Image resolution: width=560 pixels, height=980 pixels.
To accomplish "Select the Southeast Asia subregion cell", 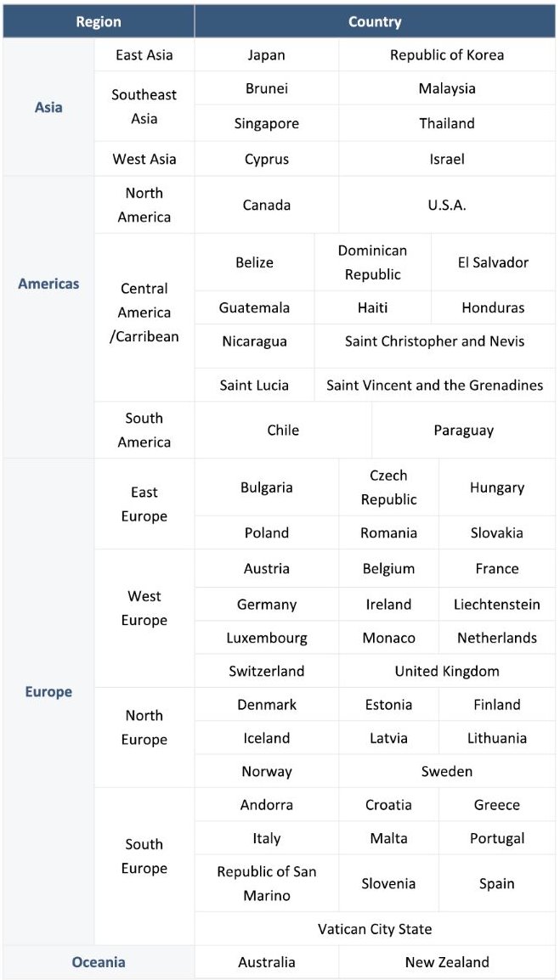I will [144, 107].
